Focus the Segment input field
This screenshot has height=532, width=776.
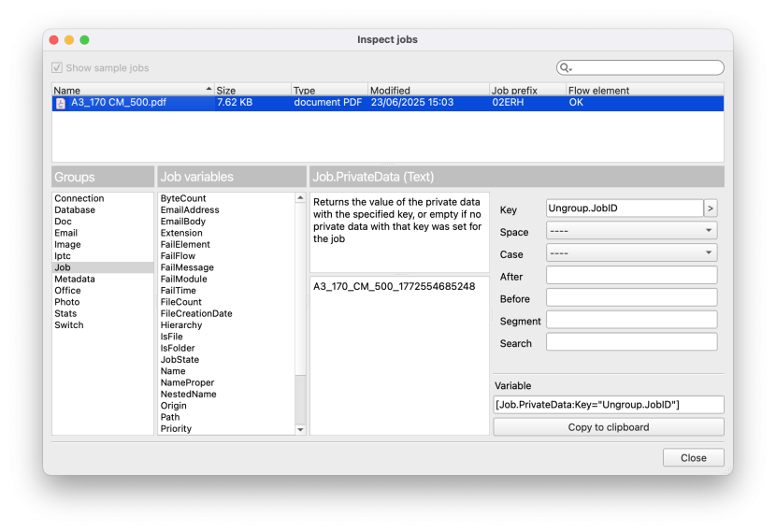631,321
